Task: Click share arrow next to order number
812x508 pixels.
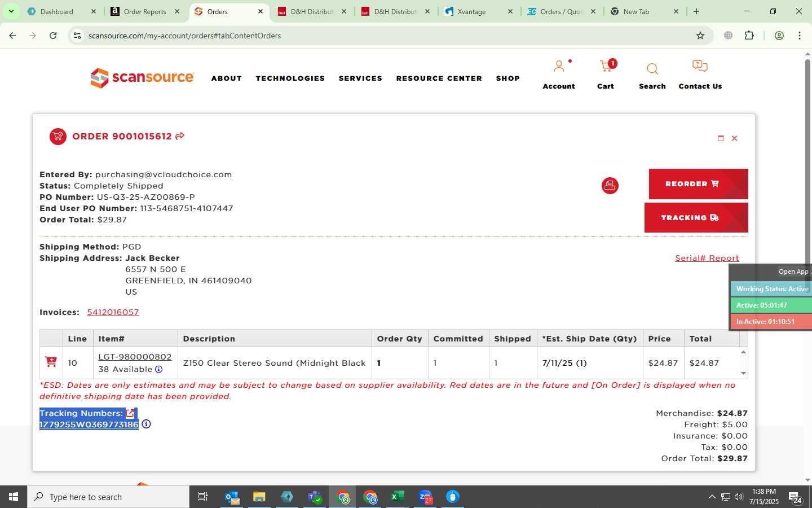Action: point(180,136)
